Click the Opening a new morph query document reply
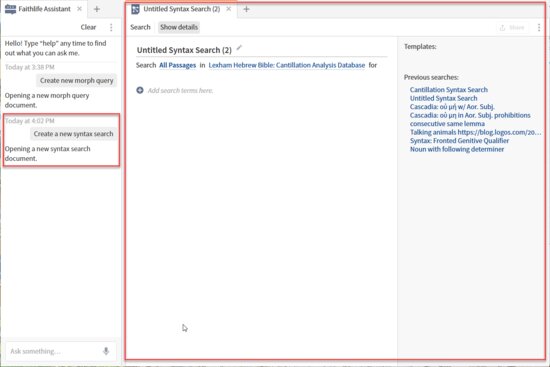 tap(47, 100)
